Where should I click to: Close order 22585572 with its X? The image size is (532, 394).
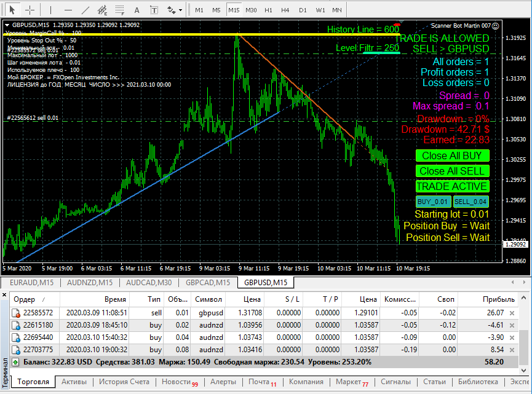(x=512, y=313)
